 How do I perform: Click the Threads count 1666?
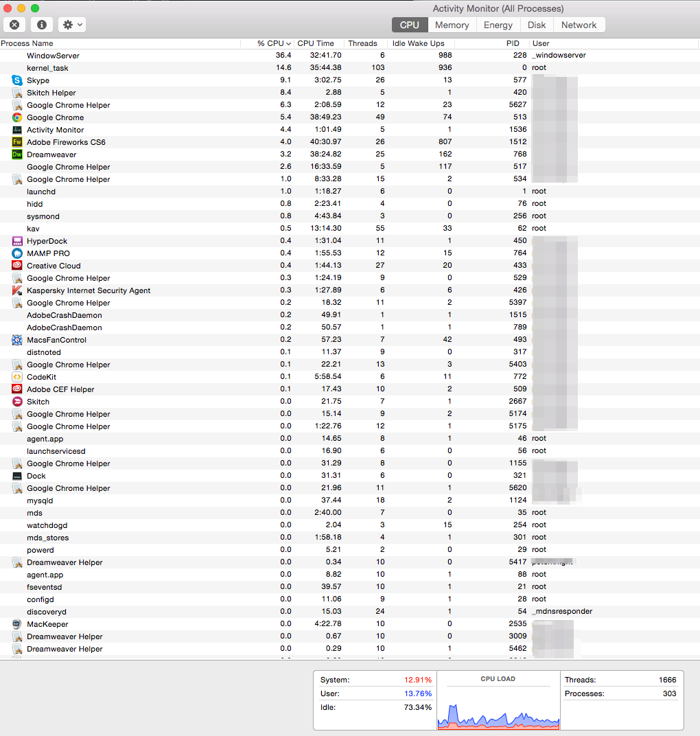[667, 680]
